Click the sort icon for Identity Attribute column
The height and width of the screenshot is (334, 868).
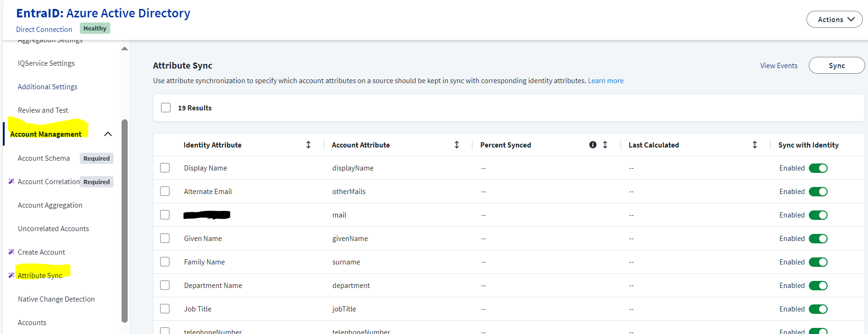click(308, 145)
